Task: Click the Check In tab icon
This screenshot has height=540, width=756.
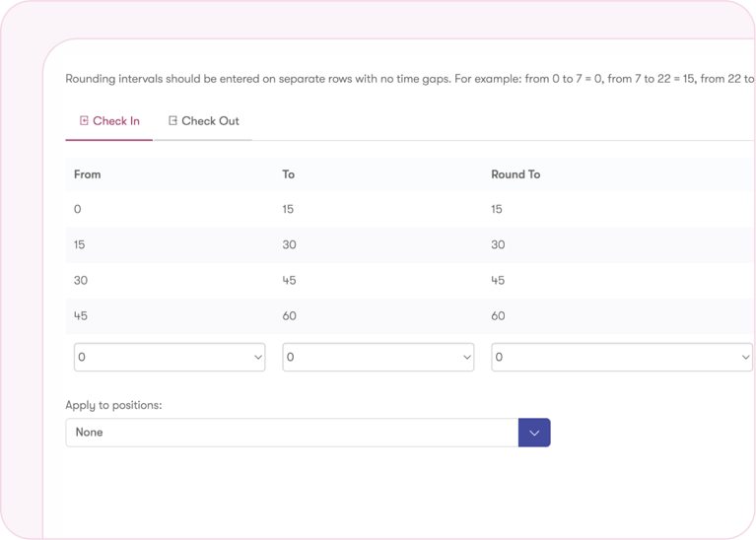Action: pyautogui.click(x=84, y=120)
